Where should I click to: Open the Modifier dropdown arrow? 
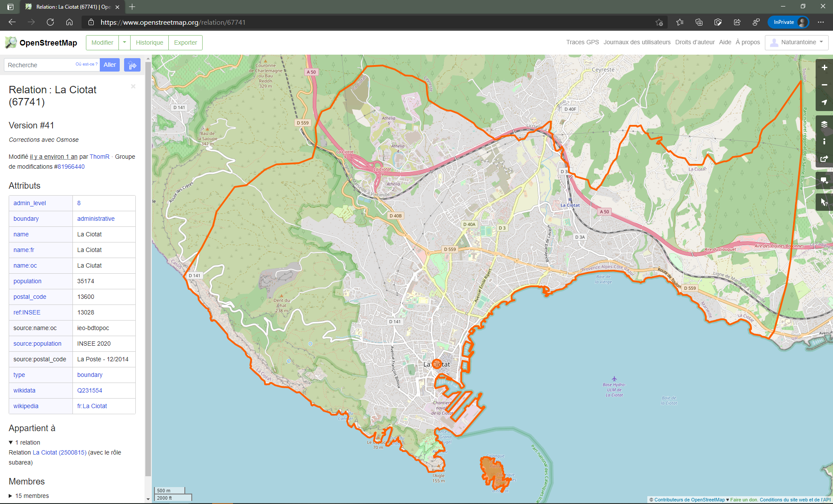point(125,43)
